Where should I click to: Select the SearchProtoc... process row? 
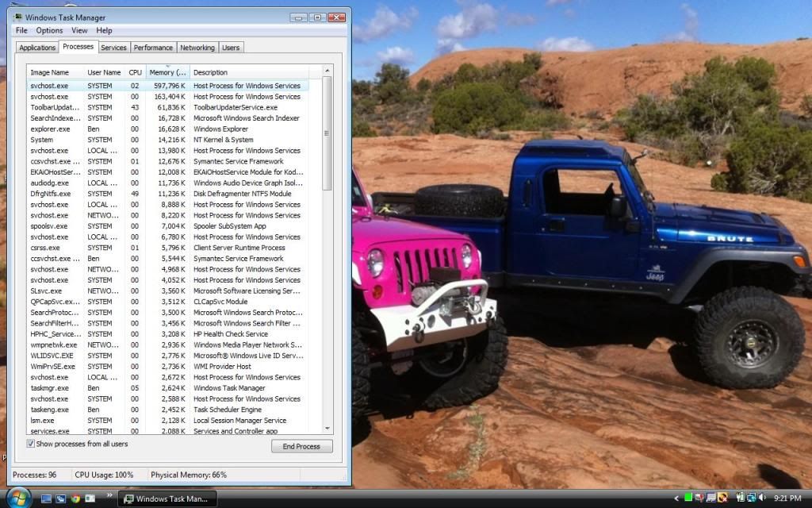pyautogui.click(x=168, y=313)
